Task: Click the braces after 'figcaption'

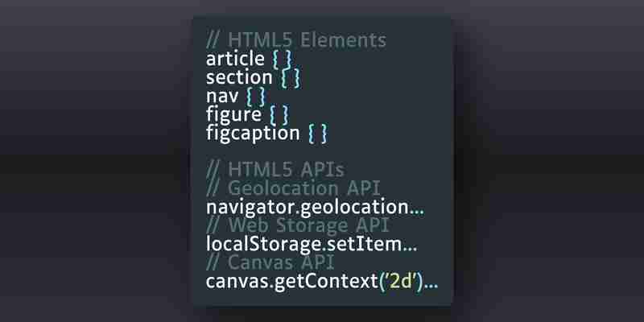Action: [318, 134]
